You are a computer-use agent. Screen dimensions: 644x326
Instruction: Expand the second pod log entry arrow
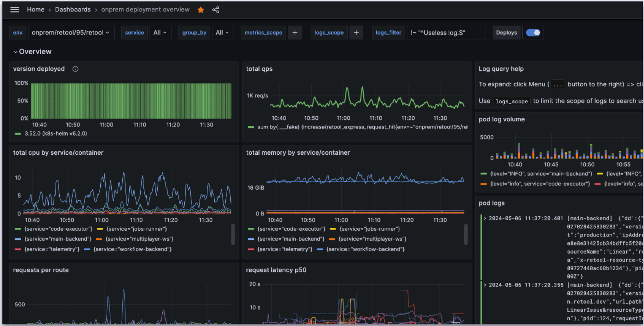click(485, 285)
